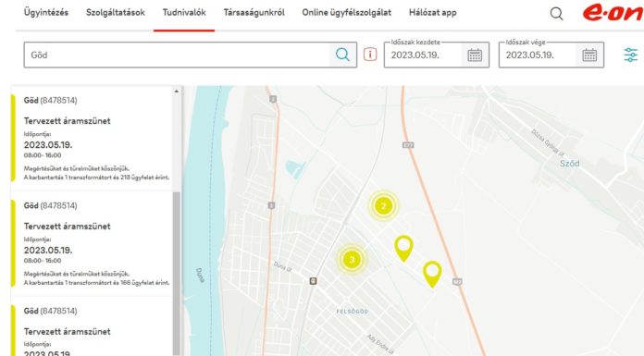Click the lower yellow map pin near road

tap(432, 274)
